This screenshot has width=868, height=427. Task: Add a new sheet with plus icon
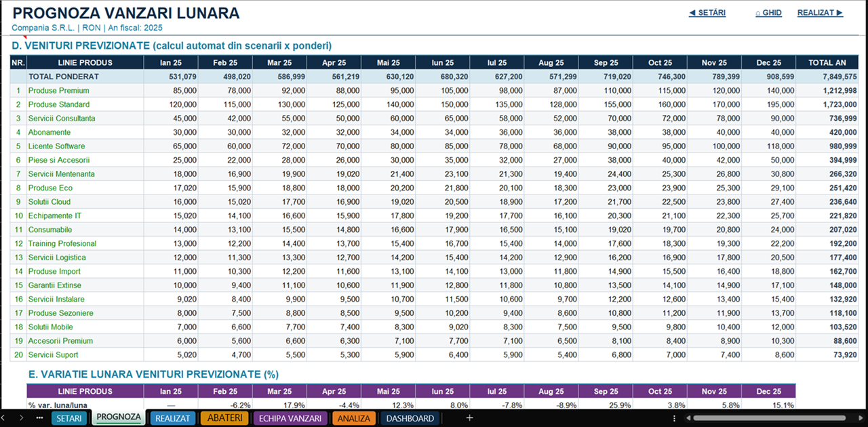(469, 418)
